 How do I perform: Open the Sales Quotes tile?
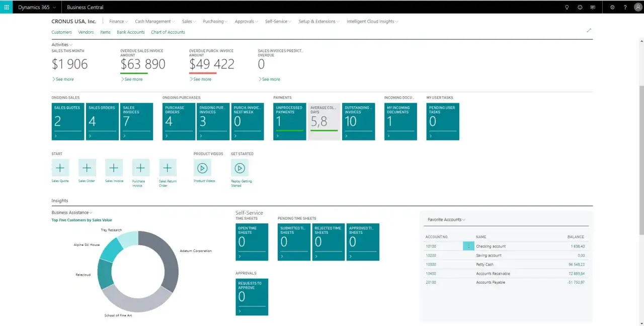(68, 121)
